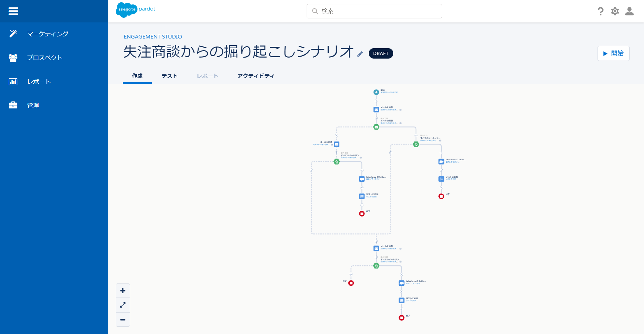The image size is (644, 334).
Task: Open the hamburger navigation menu
Action: coord(13,11)
